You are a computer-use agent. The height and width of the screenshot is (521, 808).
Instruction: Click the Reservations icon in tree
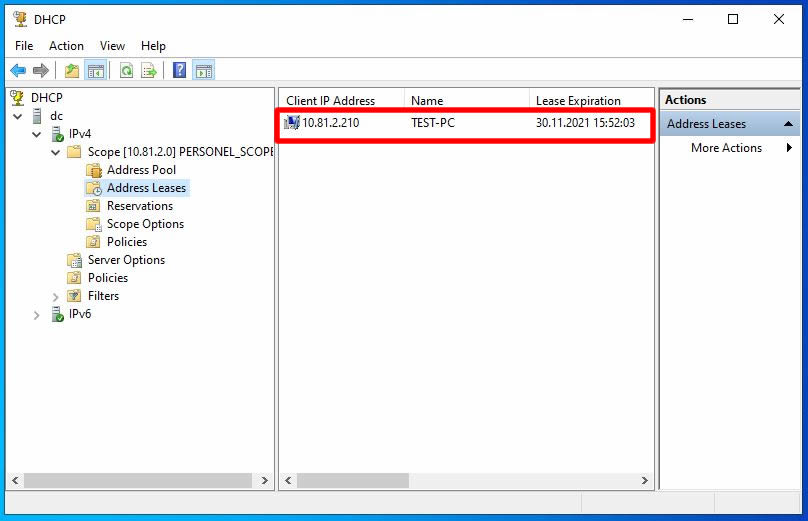click(x=93, y=206)
